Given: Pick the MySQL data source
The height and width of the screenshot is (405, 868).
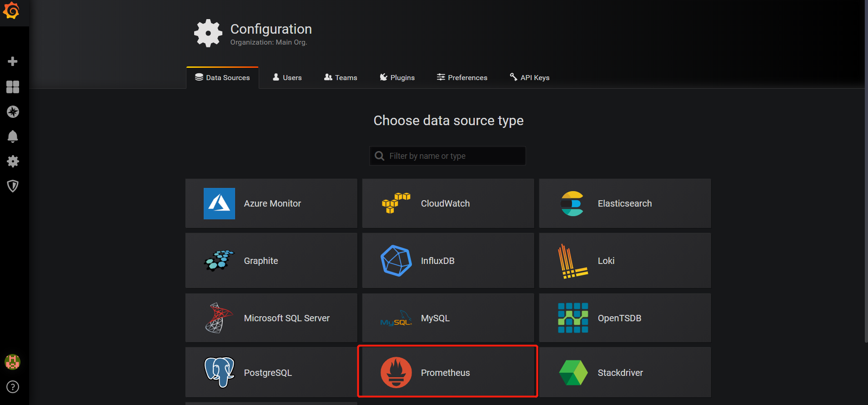Looking at the screenshot, I should pos(448,318).
